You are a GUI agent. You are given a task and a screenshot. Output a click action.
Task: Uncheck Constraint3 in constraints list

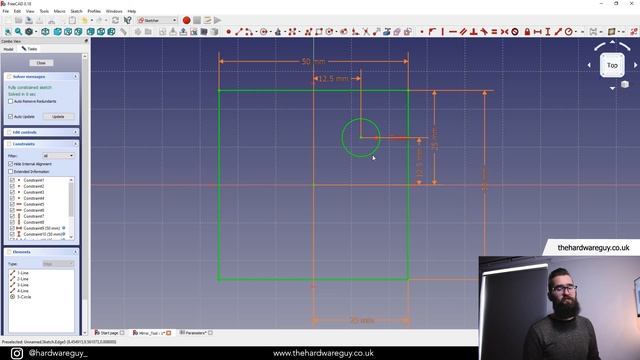12,192
